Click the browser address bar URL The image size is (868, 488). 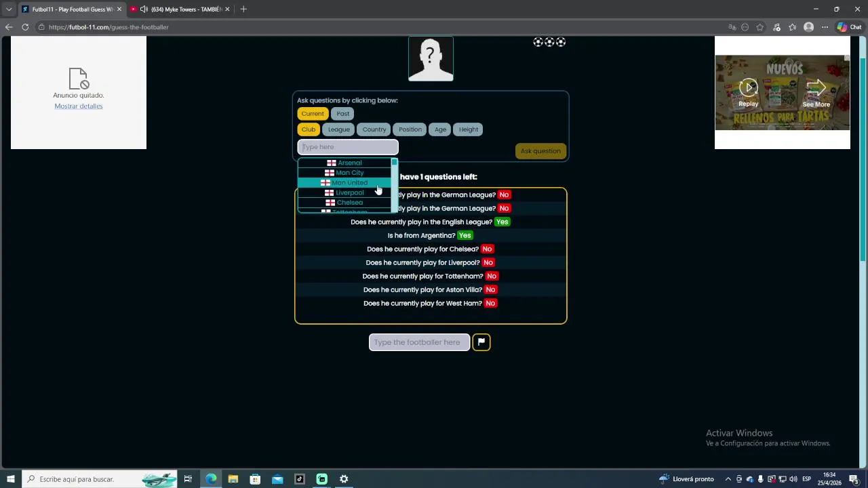tap(108, 27)
